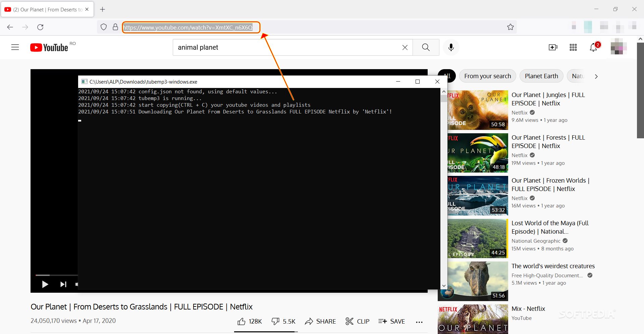644x334 pixels.
Task: Clear the animal planet search text
Action: click(405, 47)
